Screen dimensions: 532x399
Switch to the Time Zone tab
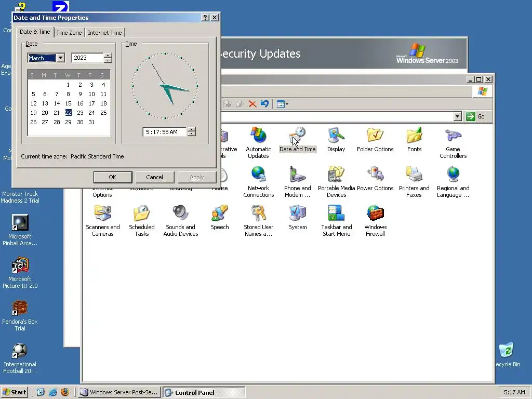click(x=69, y=33)
